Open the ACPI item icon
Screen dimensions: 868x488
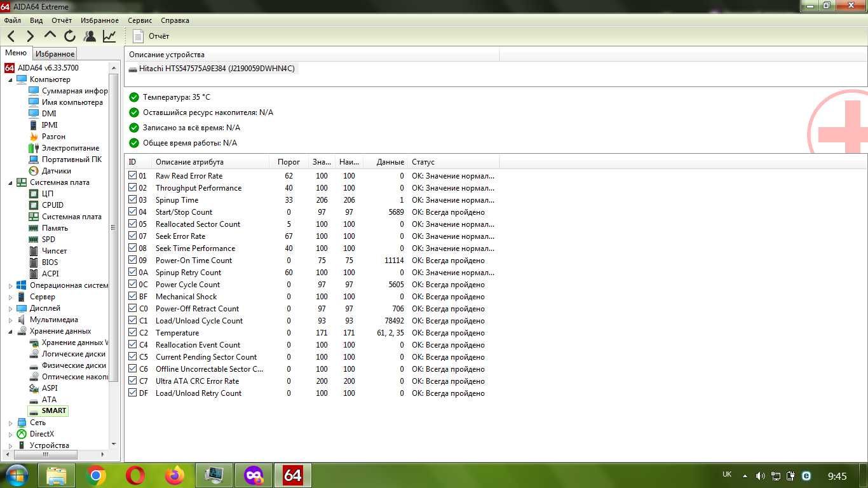pos(34,274)
